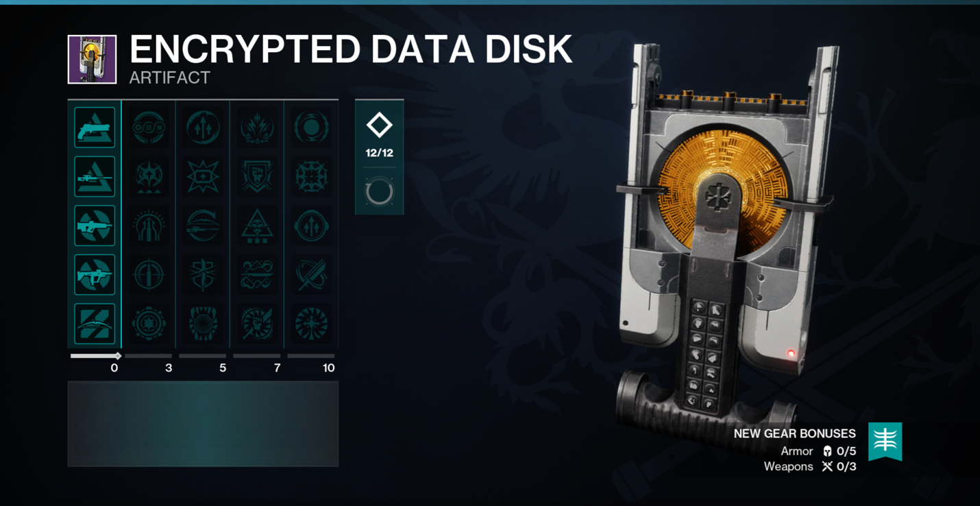Select the hand cannon perk in first column
The width and height of the screenshot is (980, 506).
click(95, 128)
